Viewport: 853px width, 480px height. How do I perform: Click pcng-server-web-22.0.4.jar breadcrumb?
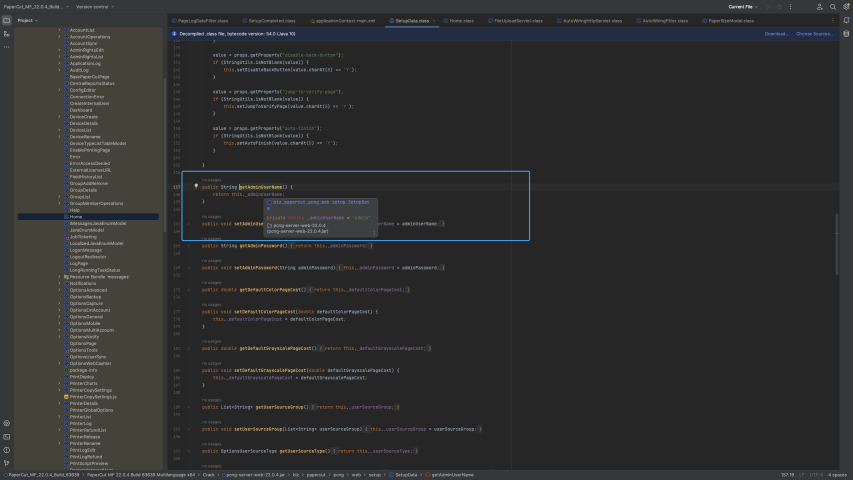click(252, 475)
